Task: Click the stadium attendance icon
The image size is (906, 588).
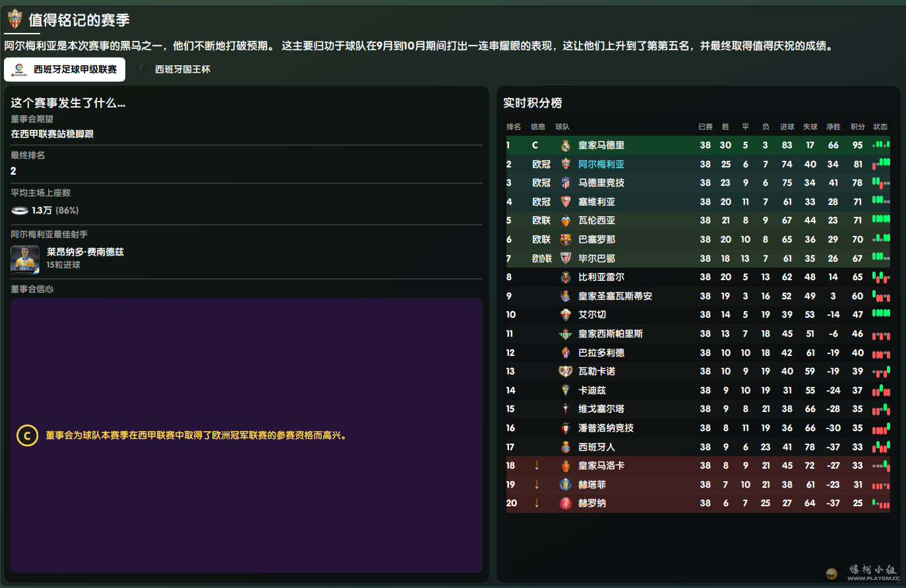Action: coord(20,210)
